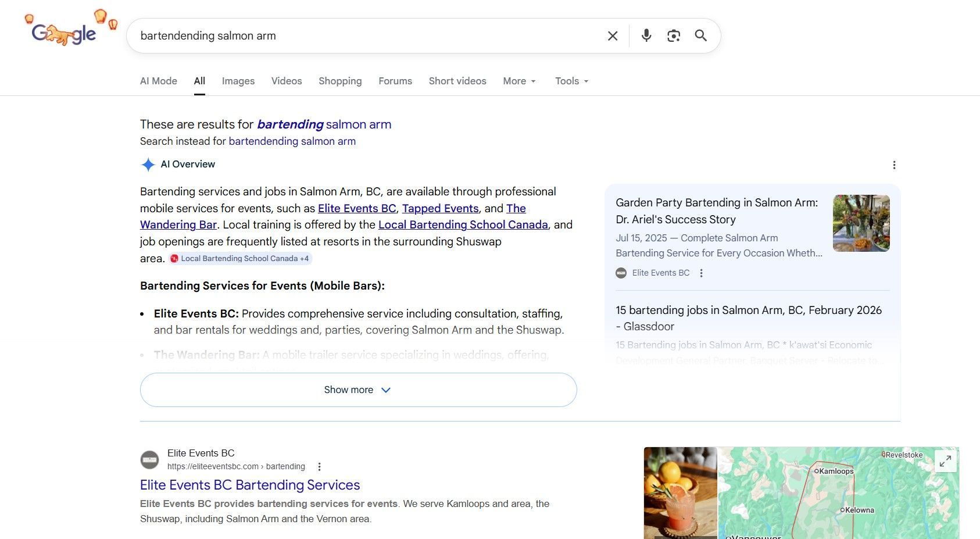
Task: Search instead for bartendending salmon arm
Action: pyautogui.click(x=292, y=141)
